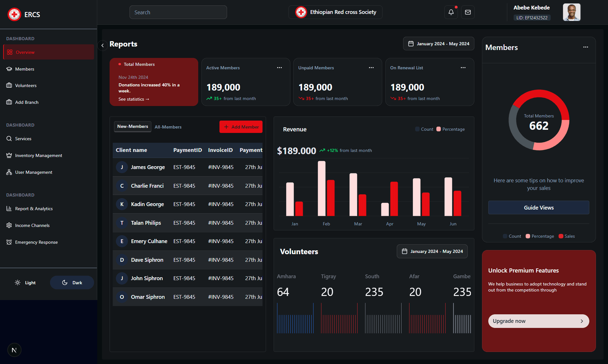Open Reports date range picker
The width and height of the screenshot is (608, 364).
tap(438, 44)
